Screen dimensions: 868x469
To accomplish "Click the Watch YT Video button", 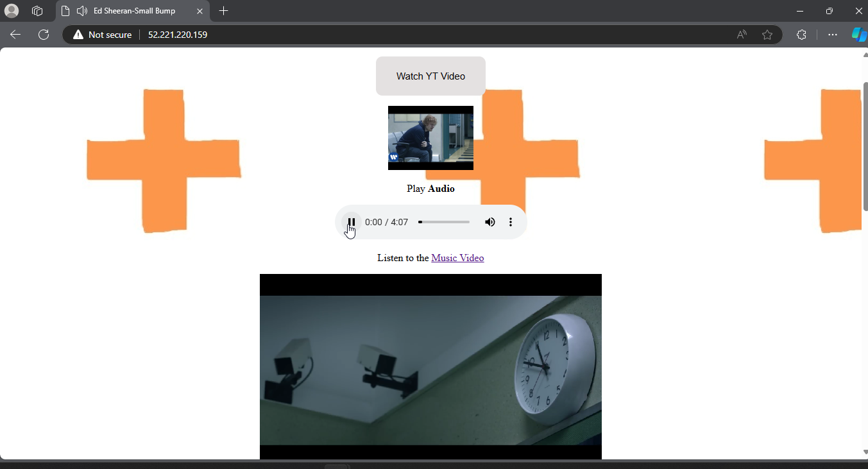I will click(430, 76).
